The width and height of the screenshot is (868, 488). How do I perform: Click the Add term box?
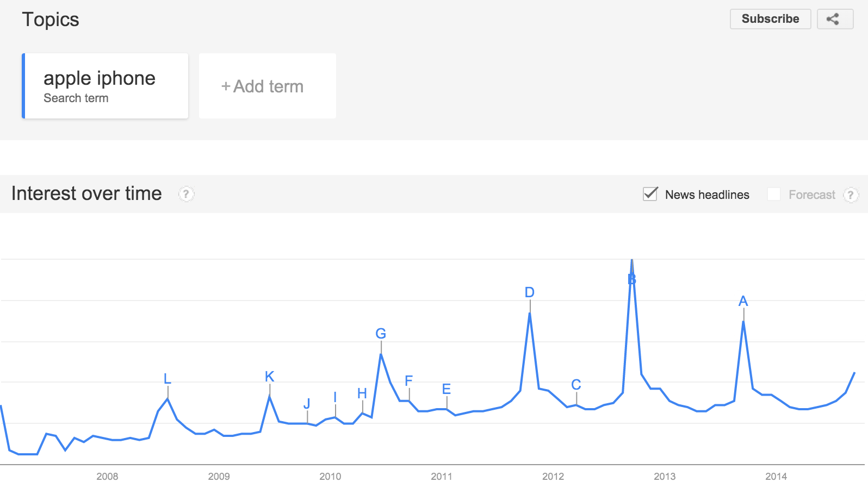pyautogui.click(x=267, y=86)
